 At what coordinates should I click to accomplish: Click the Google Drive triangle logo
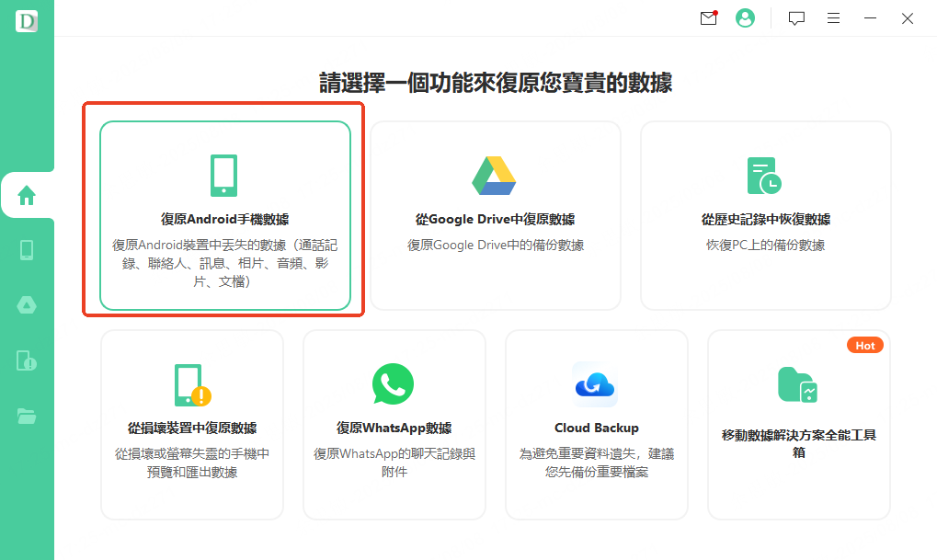point(494,176)
